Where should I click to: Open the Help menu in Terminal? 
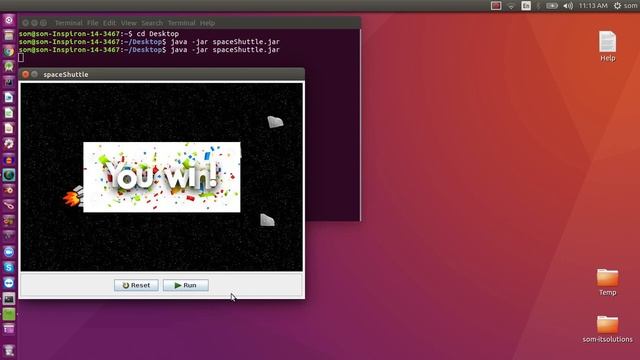click(x=207, y=23)
